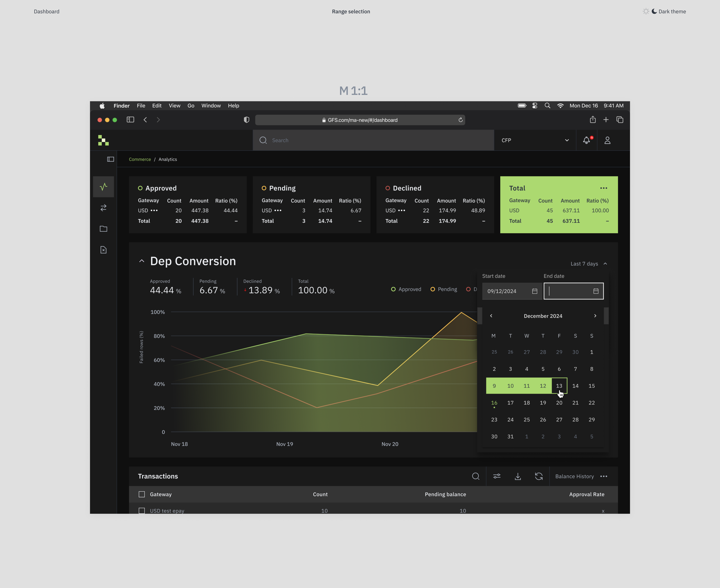Check the USD test epay row

point(142,510)
